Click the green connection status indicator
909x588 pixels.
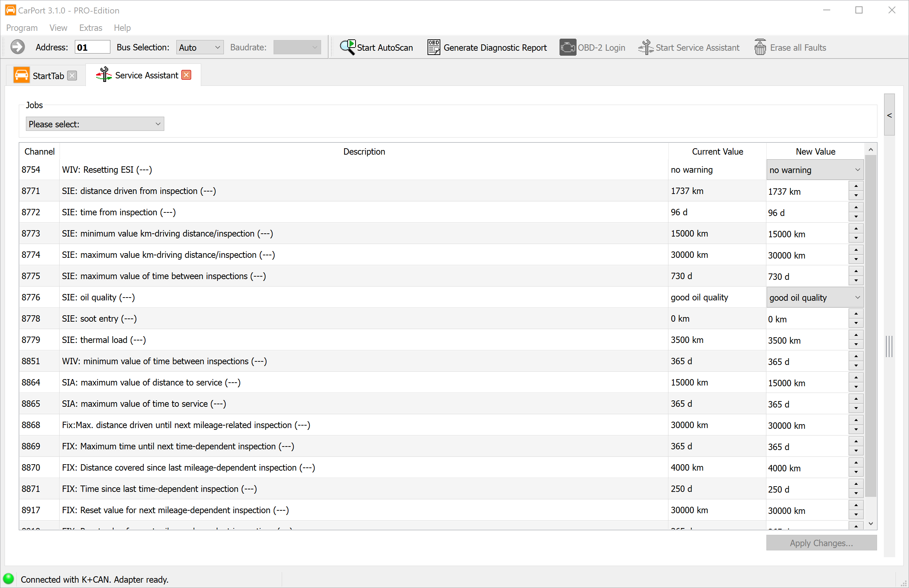(x=9, y=579)
